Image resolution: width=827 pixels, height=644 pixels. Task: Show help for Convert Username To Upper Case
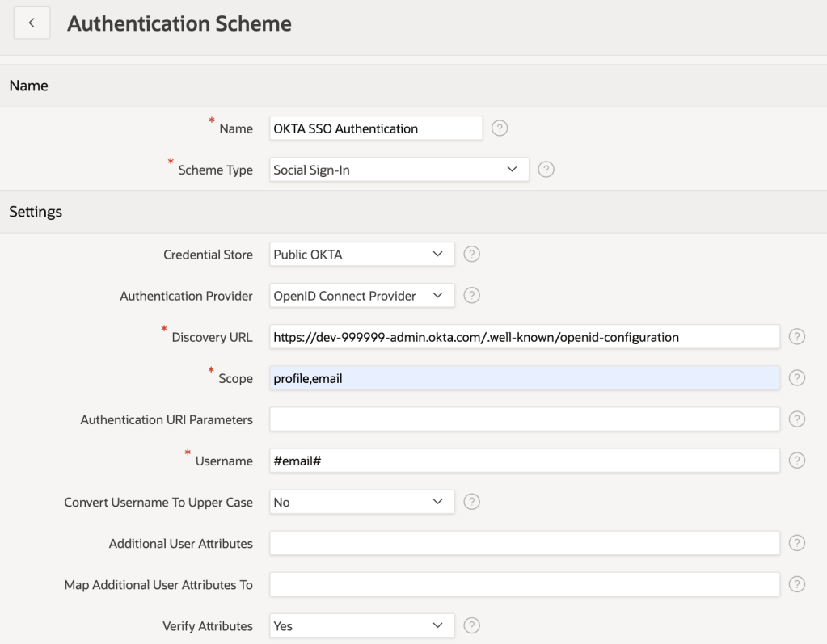(472, 502)
